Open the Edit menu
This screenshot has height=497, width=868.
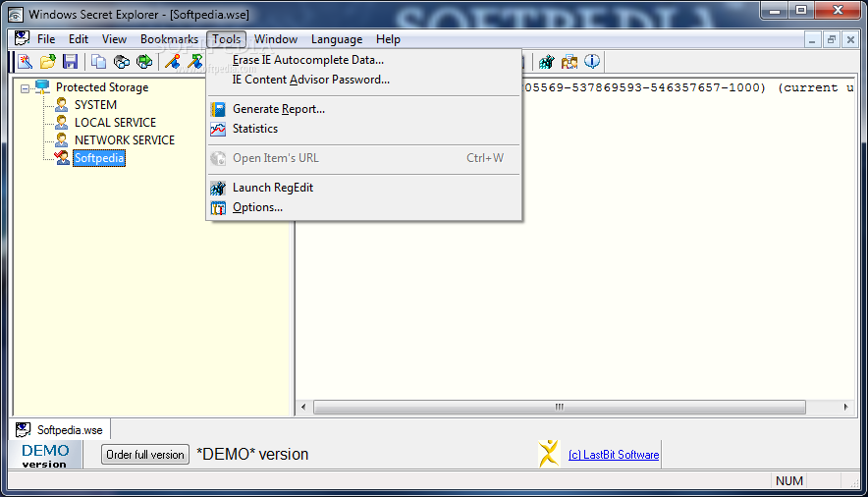click(78, 39)
